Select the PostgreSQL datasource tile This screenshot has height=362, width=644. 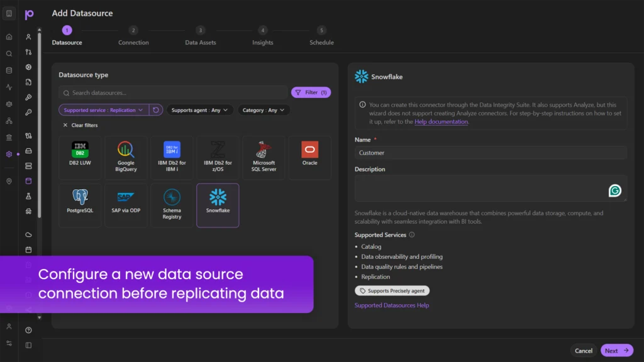tap(80, 206)
